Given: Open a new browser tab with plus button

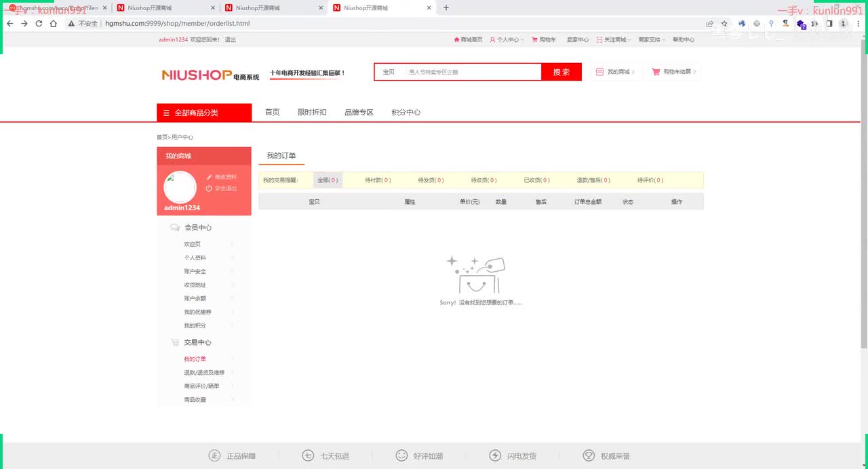Looking at the screenshot, I should coord(446,8).
